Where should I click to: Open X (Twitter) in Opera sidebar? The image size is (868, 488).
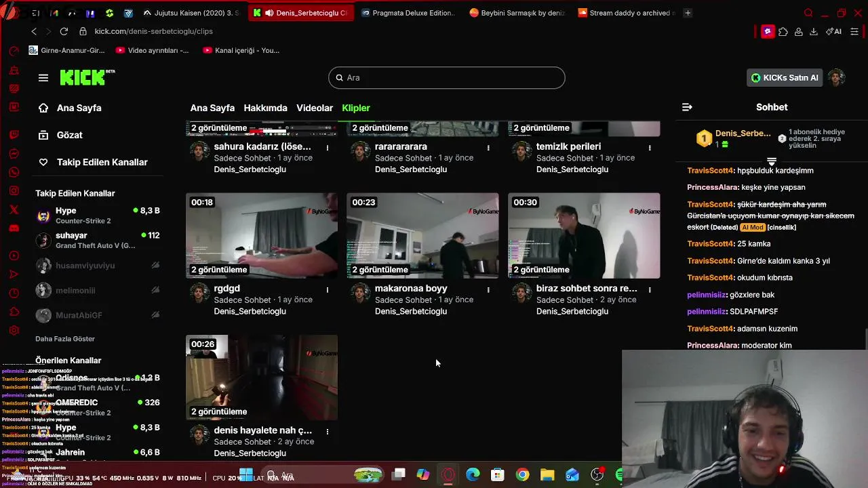click(14, 210)
